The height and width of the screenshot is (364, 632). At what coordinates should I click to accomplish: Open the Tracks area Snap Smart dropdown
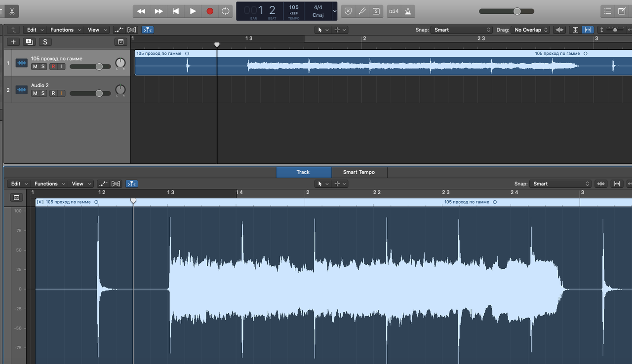click(x=462, y=30)
